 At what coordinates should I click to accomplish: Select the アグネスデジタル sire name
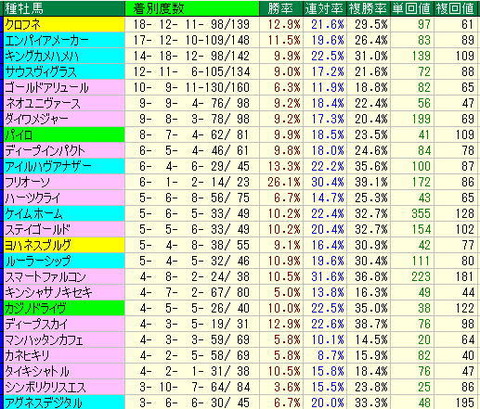click(64, 402)
